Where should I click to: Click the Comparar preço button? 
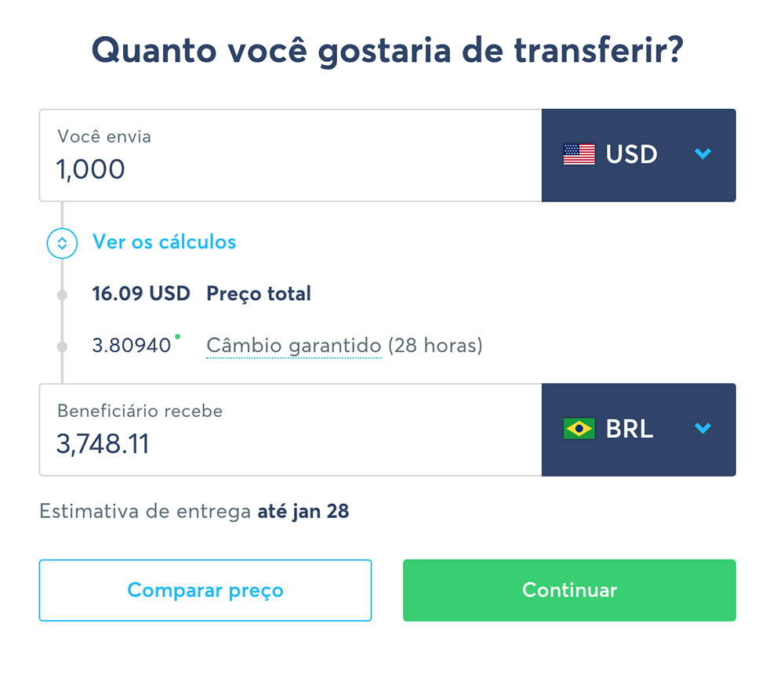coord(205,590)
